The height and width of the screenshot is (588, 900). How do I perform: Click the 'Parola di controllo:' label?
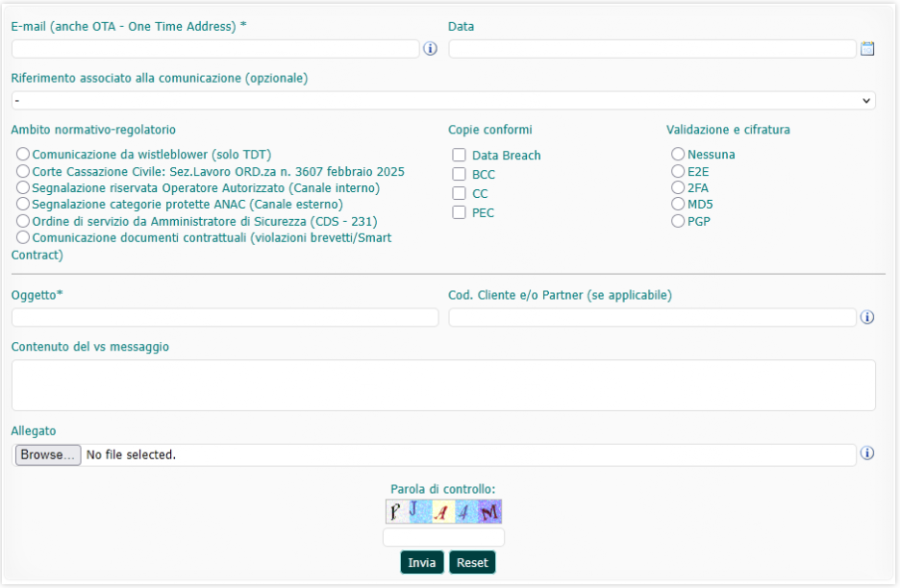(443, 489)
